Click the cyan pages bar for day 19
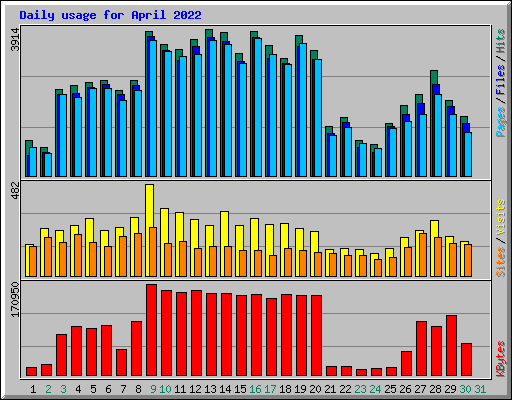Screen dimensions: 512x400 (303, 110)
